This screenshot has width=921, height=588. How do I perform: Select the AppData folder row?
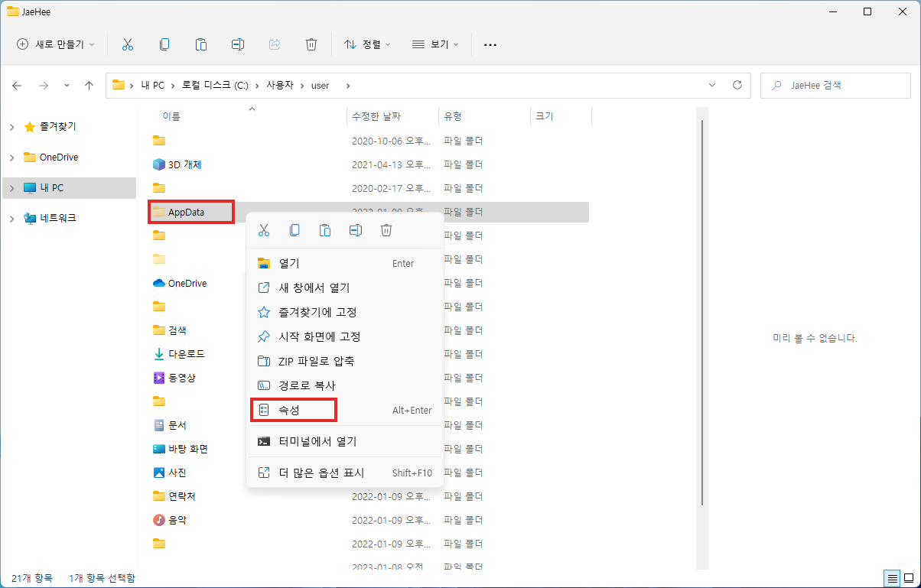[368, 212]
